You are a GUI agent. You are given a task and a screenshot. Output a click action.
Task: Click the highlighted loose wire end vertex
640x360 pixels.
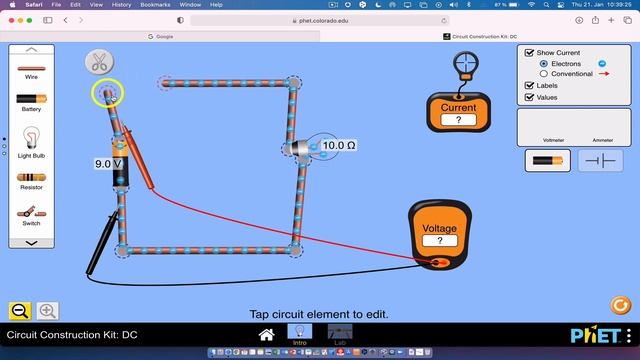click(107, 93)
